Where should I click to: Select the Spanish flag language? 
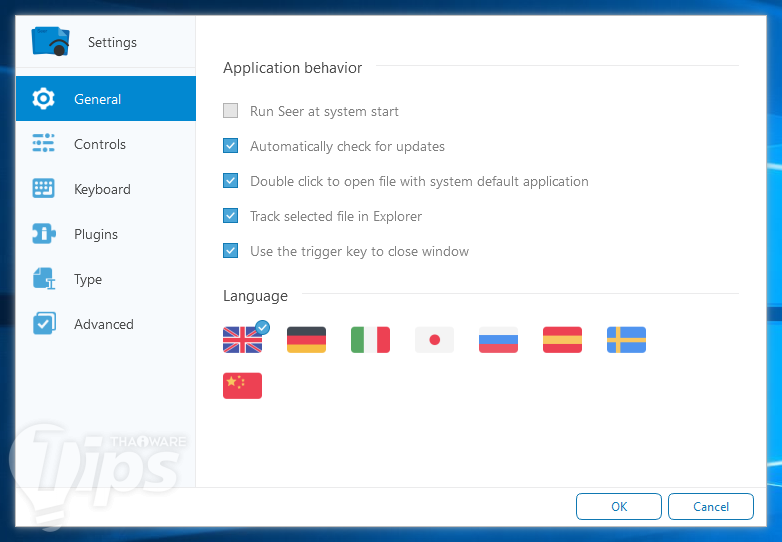pyautogui.click(x=562, y=340)
